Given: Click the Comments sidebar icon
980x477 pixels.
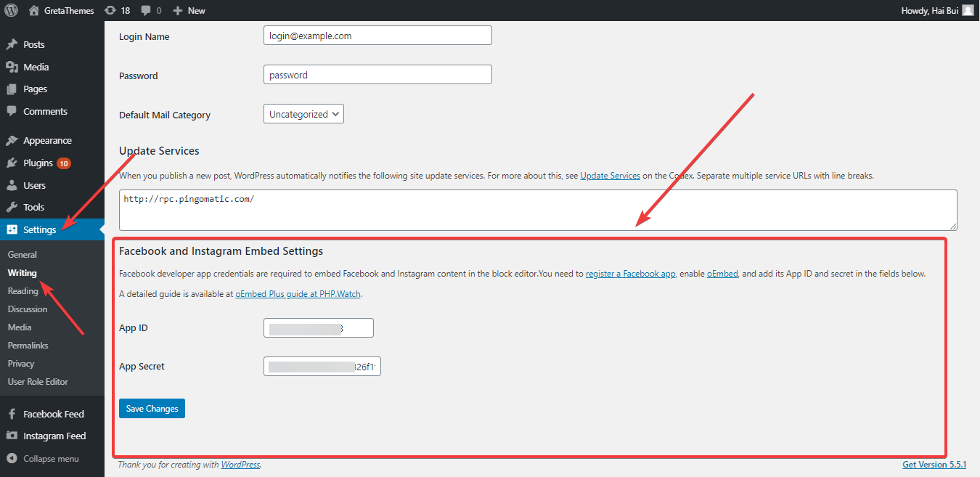Looking at the screenshot, I should (x=12, y=111).
